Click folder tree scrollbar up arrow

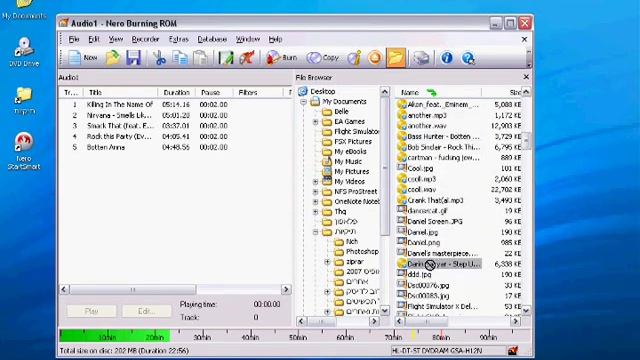pyautogui.click(x=384, y=92)
